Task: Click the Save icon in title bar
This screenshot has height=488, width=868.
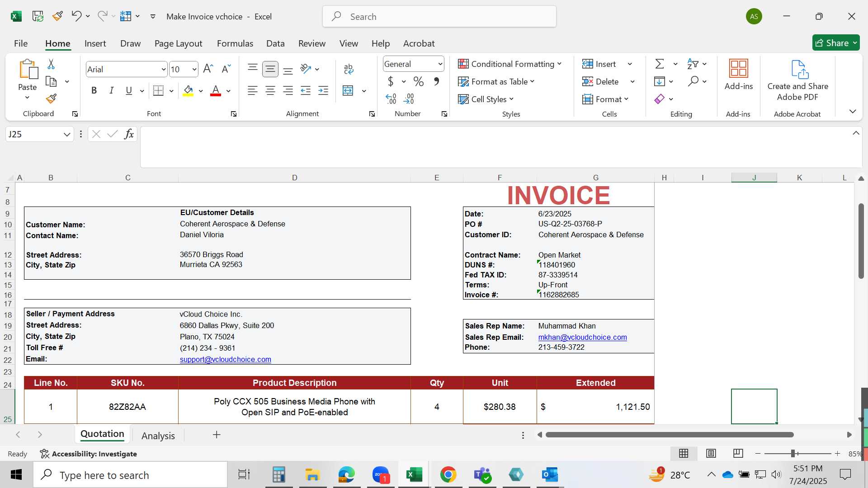Action: click(38, 16)
